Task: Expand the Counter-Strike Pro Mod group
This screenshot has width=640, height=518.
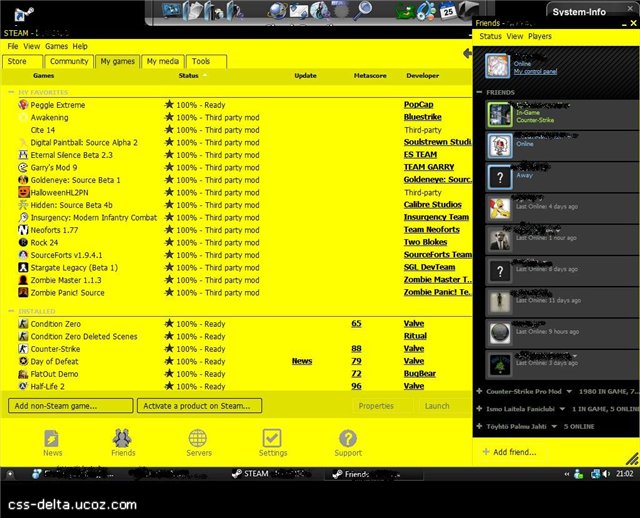Action: (479, 391)
